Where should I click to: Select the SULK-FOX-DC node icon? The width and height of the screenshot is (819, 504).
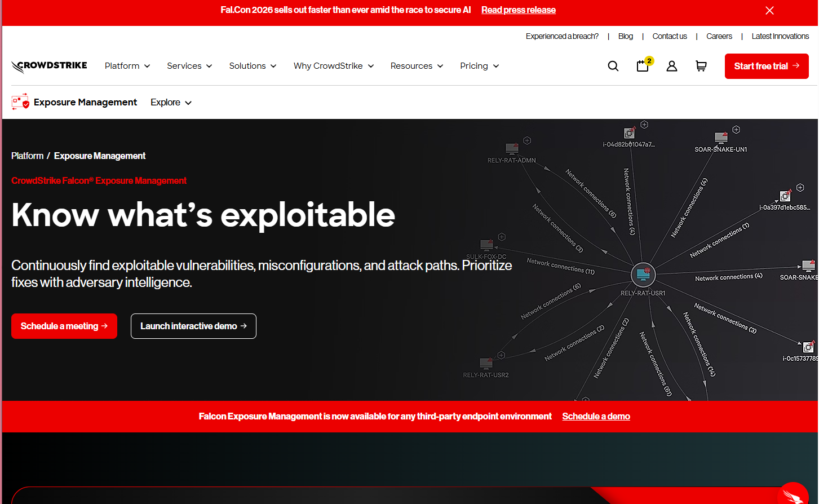(486, 245)
